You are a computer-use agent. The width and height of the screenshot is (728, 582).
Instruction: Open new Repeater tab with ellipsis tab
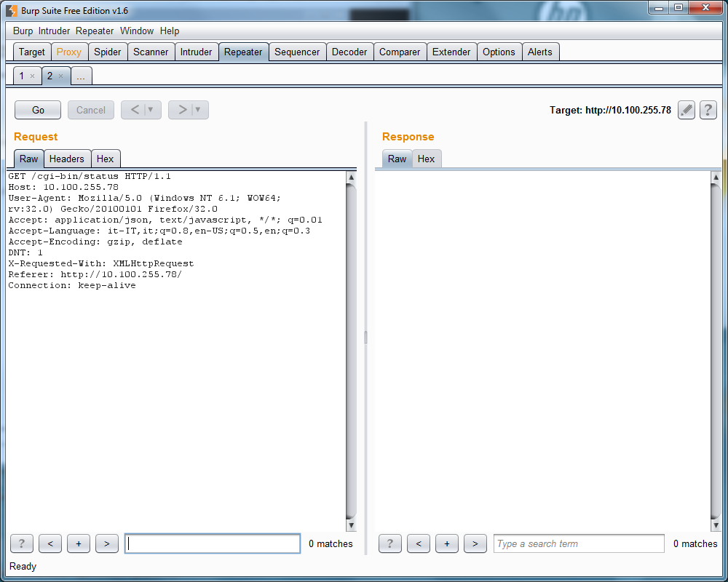pyautogui.click(x=80, y=76)
